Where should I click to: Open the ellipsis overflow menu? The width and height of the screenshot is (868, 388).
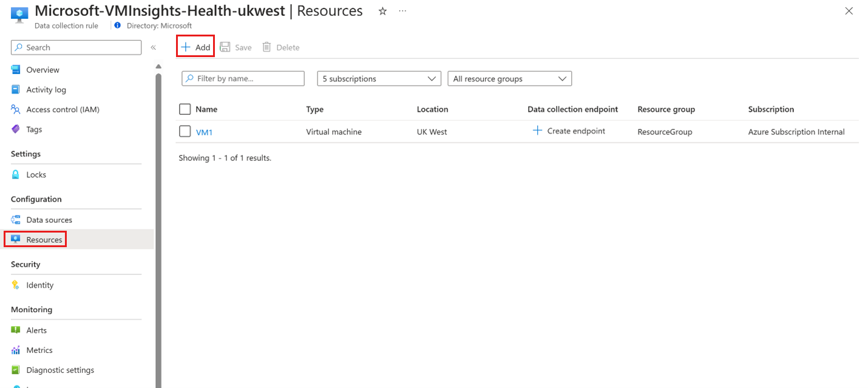pyautogui.click(x=402, y=11)
